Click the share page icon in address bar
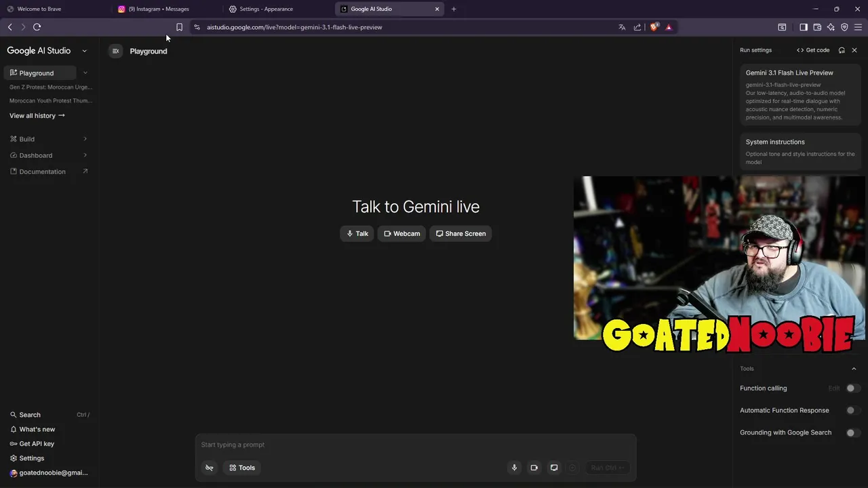The height and width of the screenshot is (488, 868). pos(637,27)
